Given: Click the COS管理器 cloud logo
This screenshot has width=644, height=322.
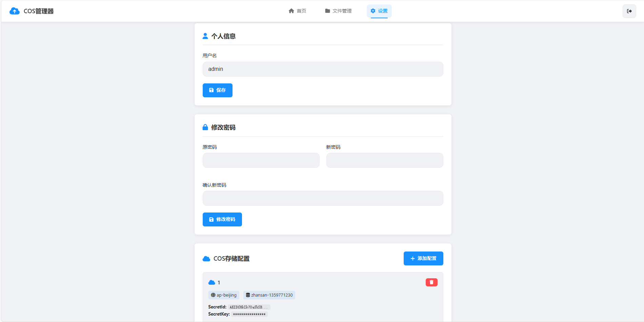Looking at the screenshot, I should point(14,11).
